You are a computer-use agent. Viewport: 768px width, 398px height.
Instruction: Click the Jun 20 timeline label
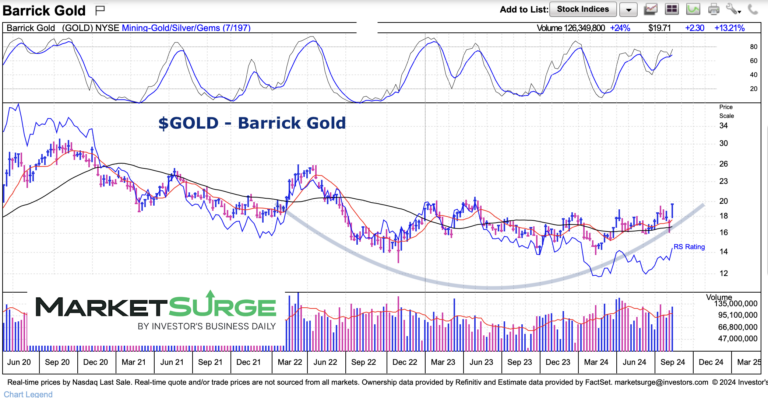point(19,362)
